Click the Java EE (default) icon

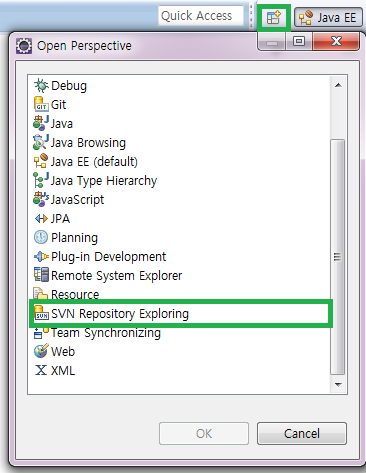click(x=41, y=161)
